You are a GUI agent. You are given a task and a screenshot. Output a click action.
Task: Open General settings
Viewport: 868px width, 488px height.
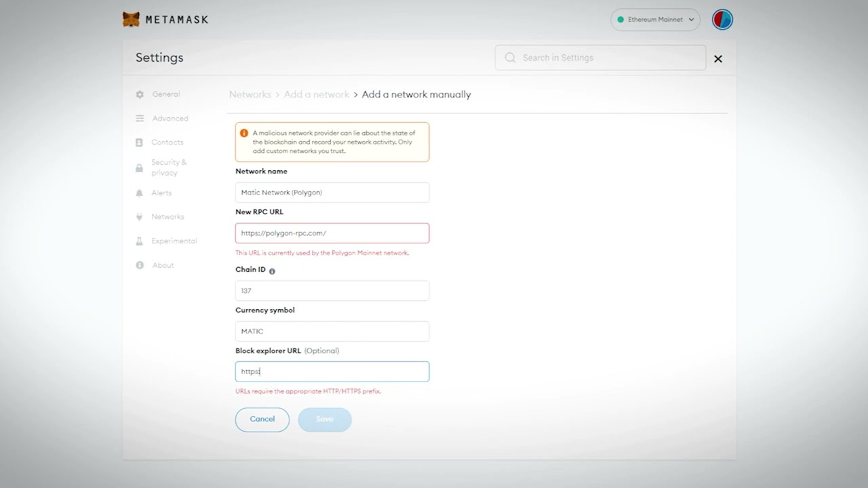(166, 94)
